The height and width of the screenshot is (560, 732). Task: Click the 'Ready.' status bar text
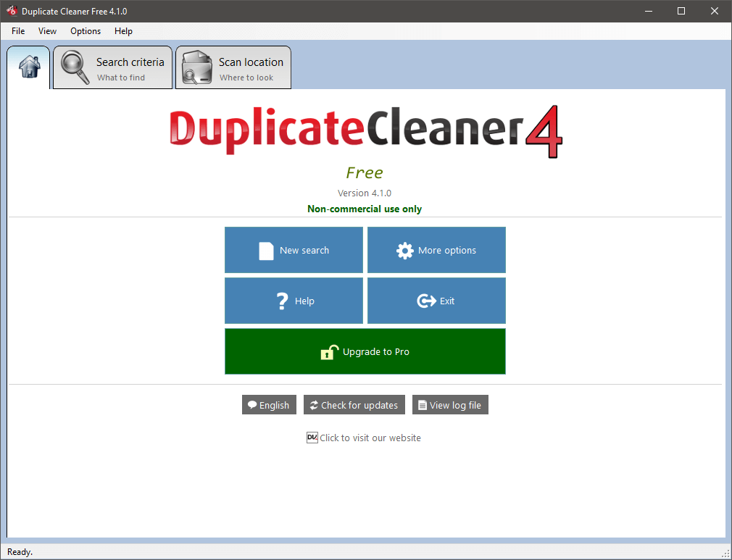20,552
